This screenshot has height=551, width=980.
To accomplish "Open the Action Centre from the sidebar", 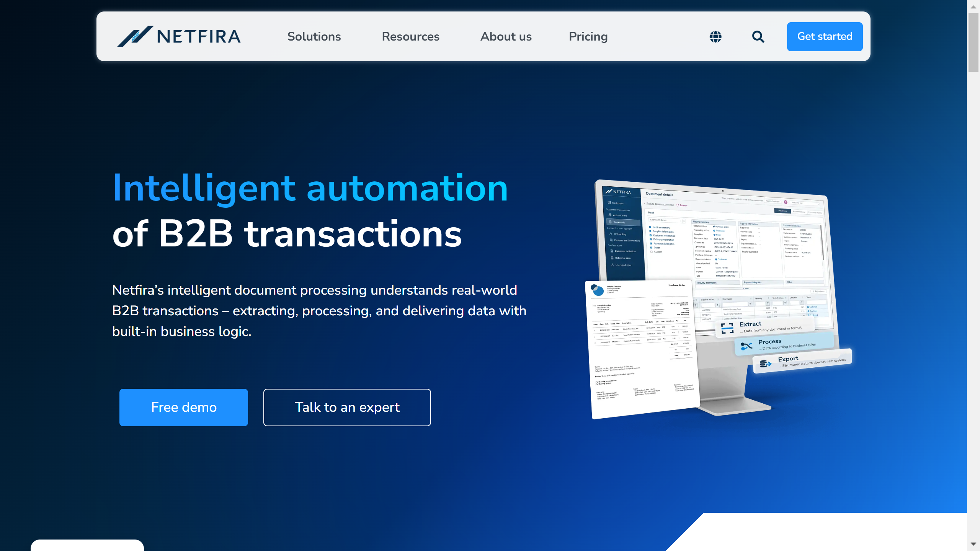I will pos(610,215).
